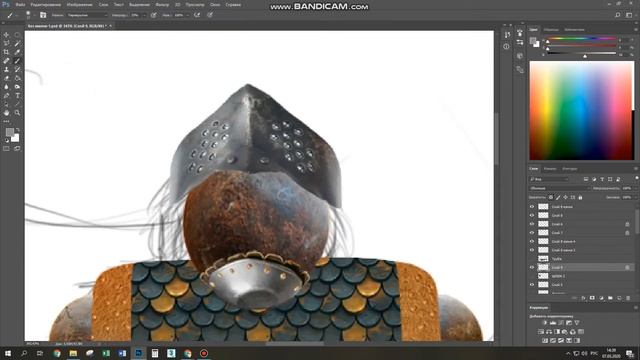
Task: Enable airbrush build-up in options bar
Action: click(x=197, y=15)
